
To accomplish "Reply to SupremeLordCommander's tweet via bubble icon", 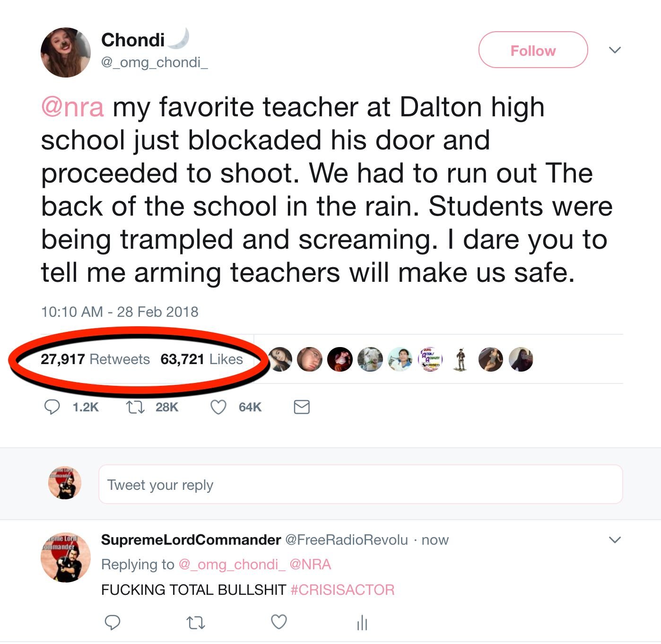I will [x=113, y=622].
